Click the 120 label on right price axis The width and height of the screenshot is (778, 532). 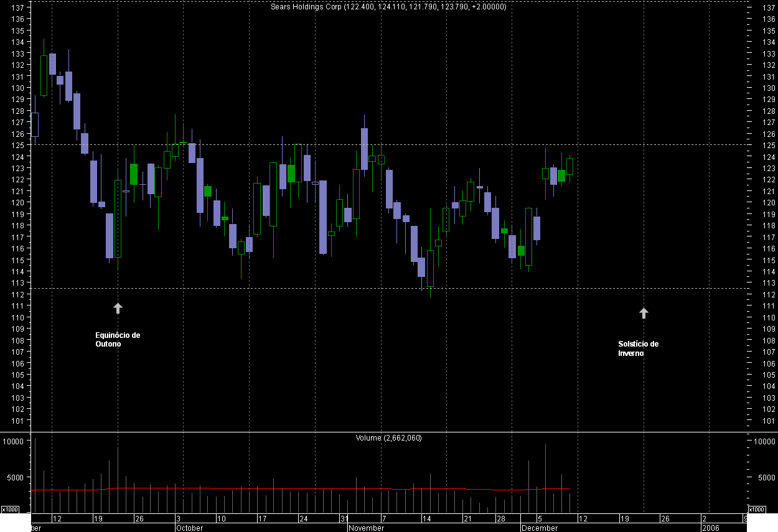(x=769, y=203)
